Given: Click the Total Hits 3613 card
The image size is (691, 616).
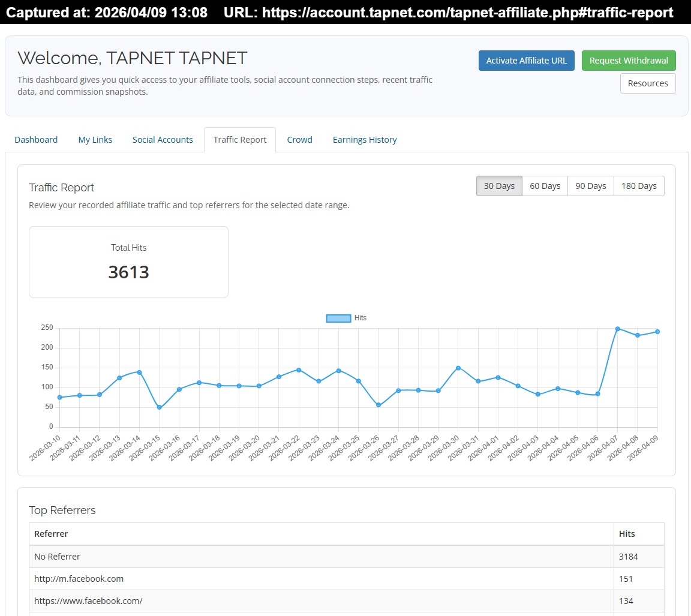Looking at the screenshot, I should click(128, 262).
